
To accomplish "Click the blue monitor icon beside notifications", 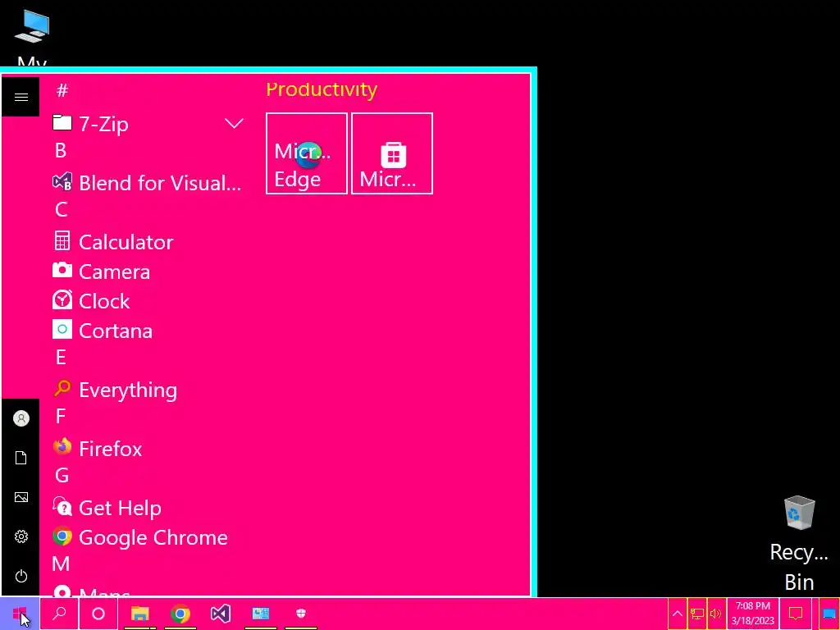I will point(829,614).
